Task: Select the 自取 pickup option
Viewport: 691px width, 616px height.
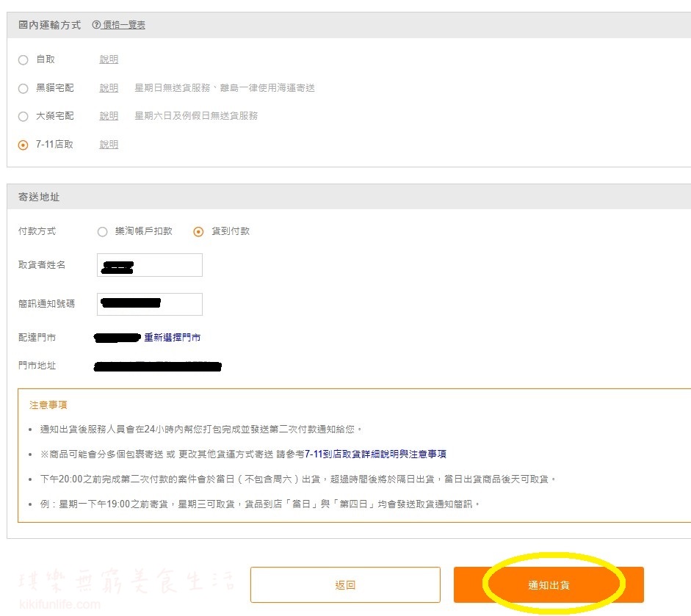Action: [x=23, y=59]
